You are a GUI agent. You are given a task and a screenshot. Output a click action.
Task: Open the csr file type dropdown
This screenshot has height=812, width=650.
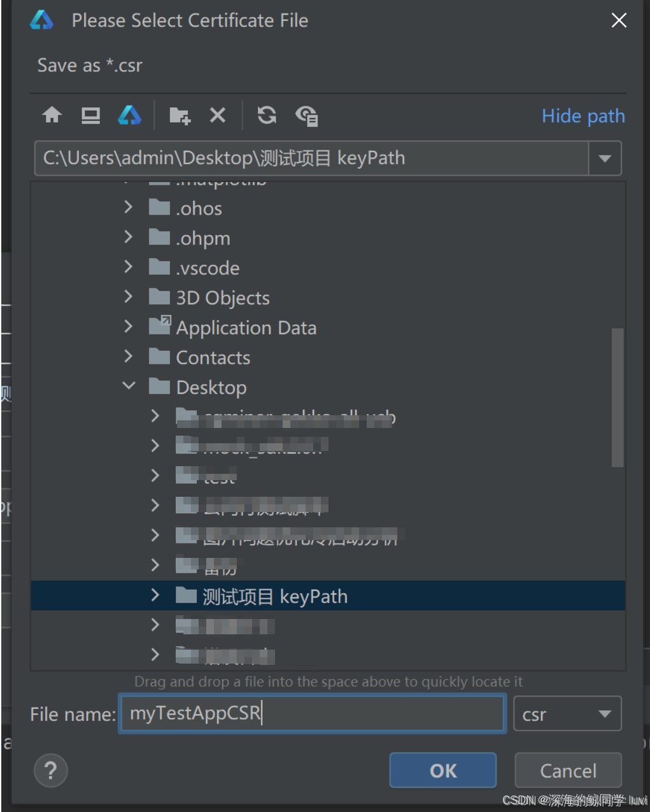(x=567, y=714)
